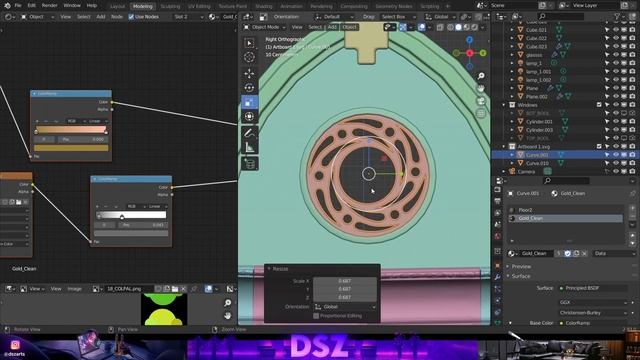Open the Object properties orange square tab
The width and height of the screenshot is (640, 360).
498,265
